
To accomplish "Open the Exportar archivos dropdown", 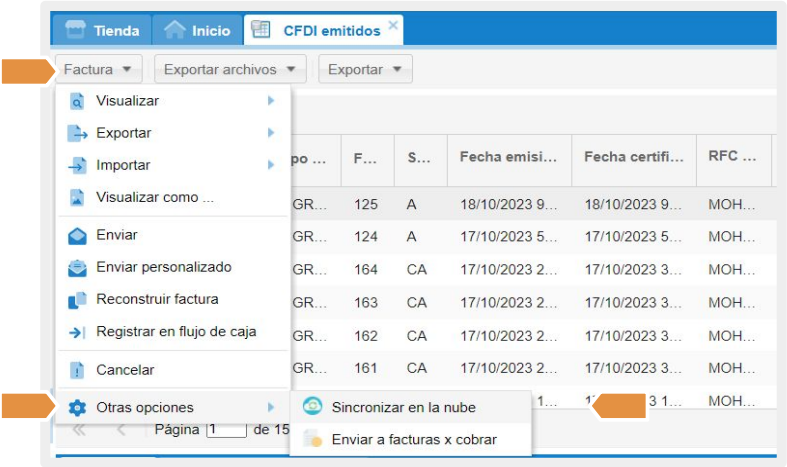I will tap(234, 70).
